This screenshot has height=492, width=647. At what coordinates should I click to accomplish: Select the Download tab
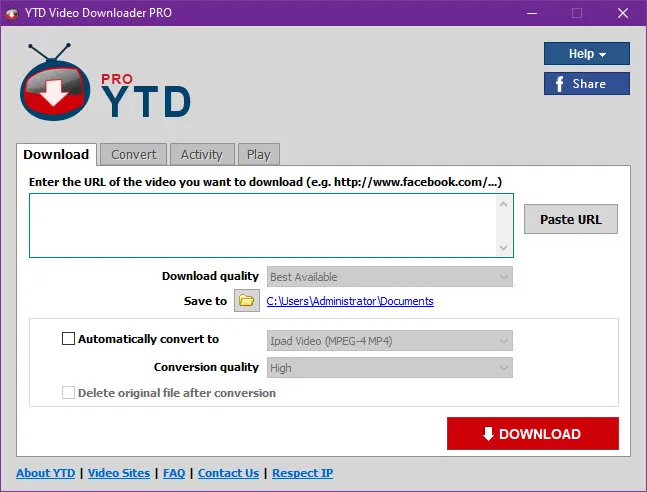(57, 154)
